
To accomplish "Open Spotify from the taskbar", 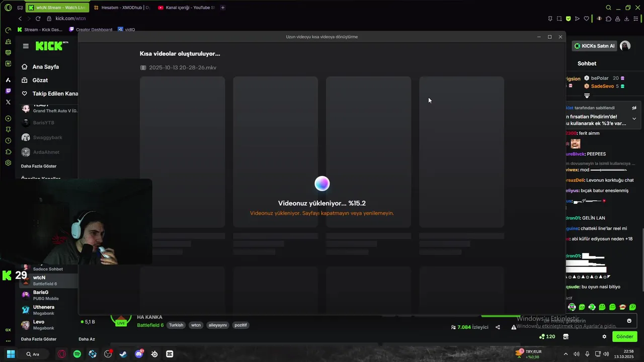I will click(77, 354).
